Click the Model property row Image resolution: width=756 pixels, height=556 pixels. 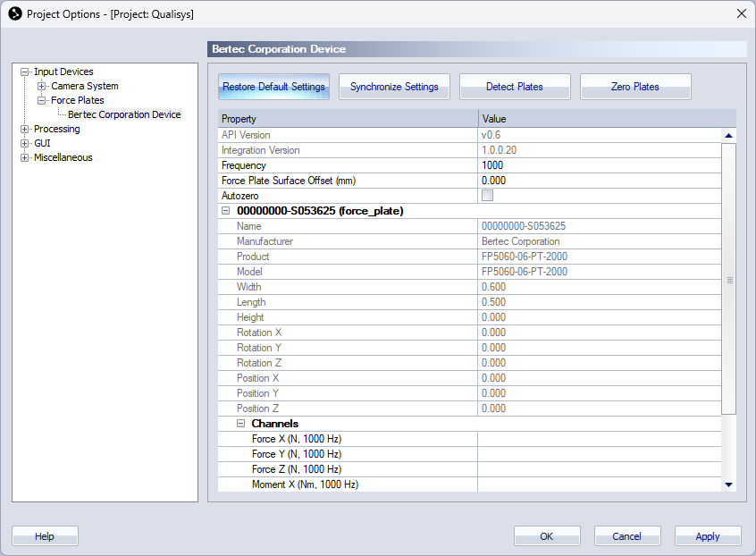point(469,272)
